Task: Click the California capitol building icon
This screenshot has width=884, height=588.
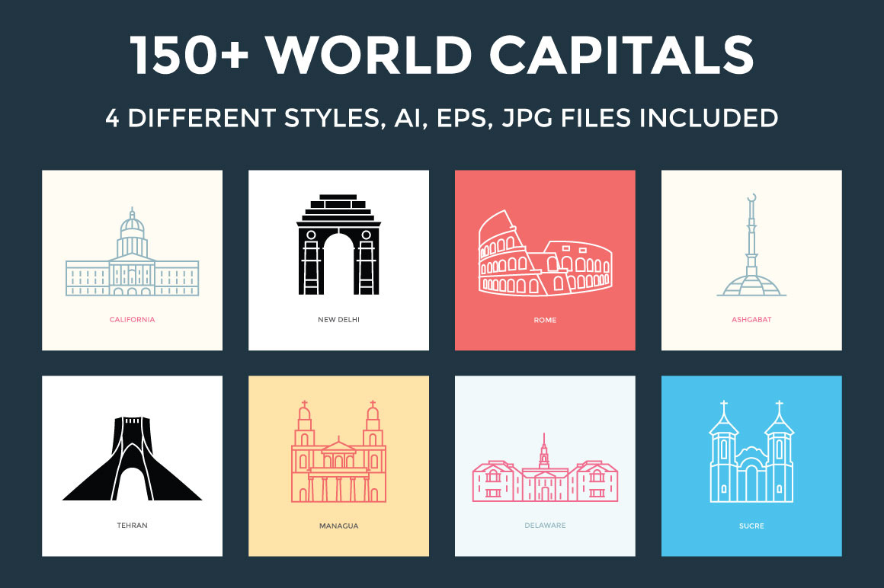Action: (132, 254)
